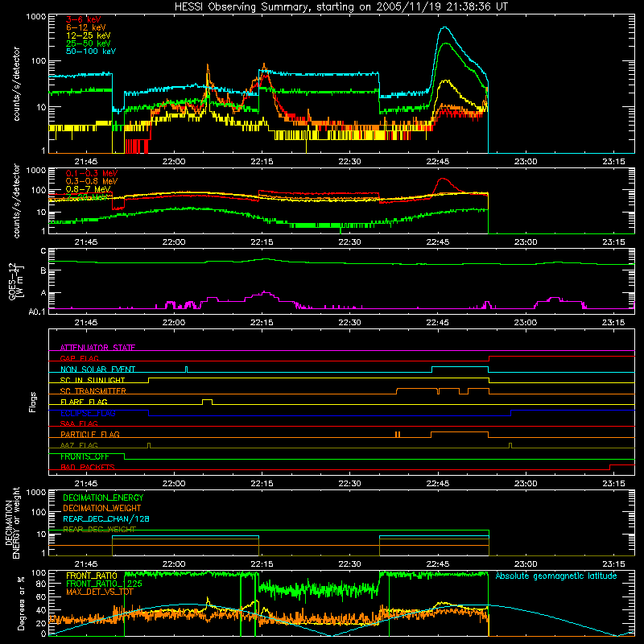The width and height of the screenshot is (644, 644).
Task: Click the orange 6-12 keV spike near 22:15
Action: (x=264, y=66)
